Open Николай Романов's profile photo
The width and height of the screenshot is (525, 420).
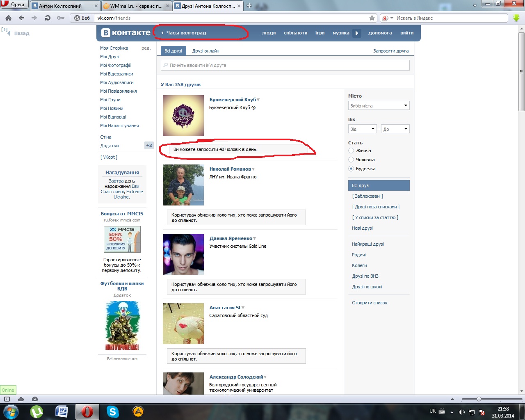[183, 185]
